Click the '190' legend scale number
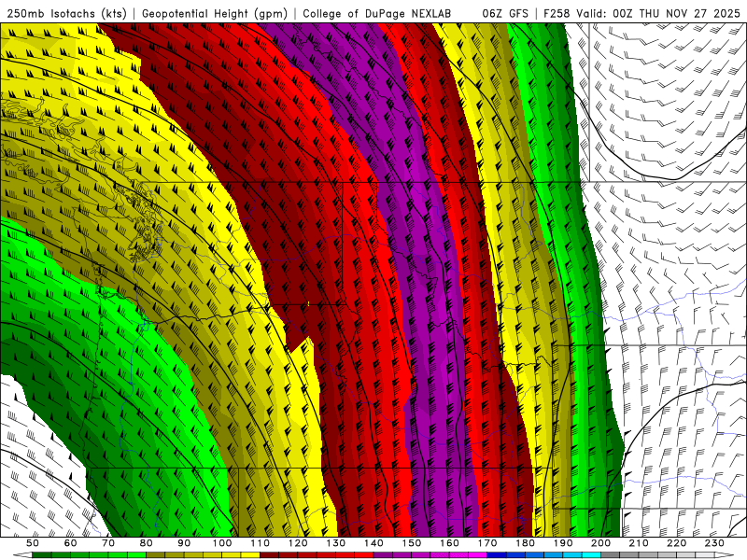This screenshot has height=560, width=747. pos(563,543)
